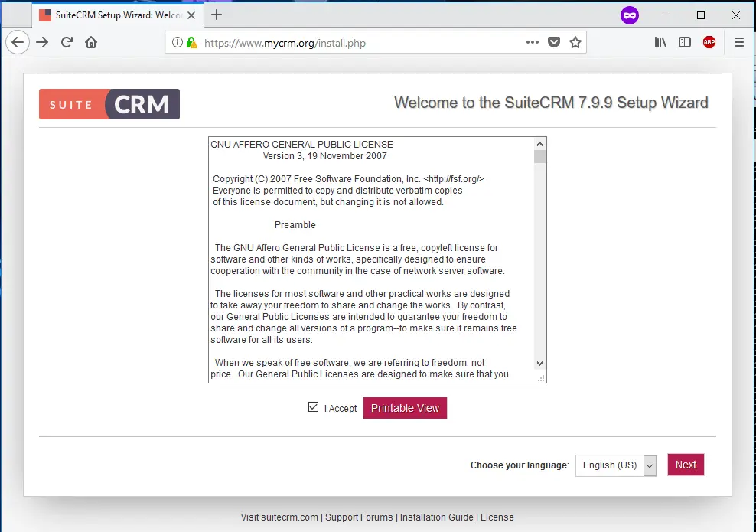Screen dimensions: 756x532
Task: Close the SuiteCRM Setup Wizard tab
Action: click(x=191, y=15)
